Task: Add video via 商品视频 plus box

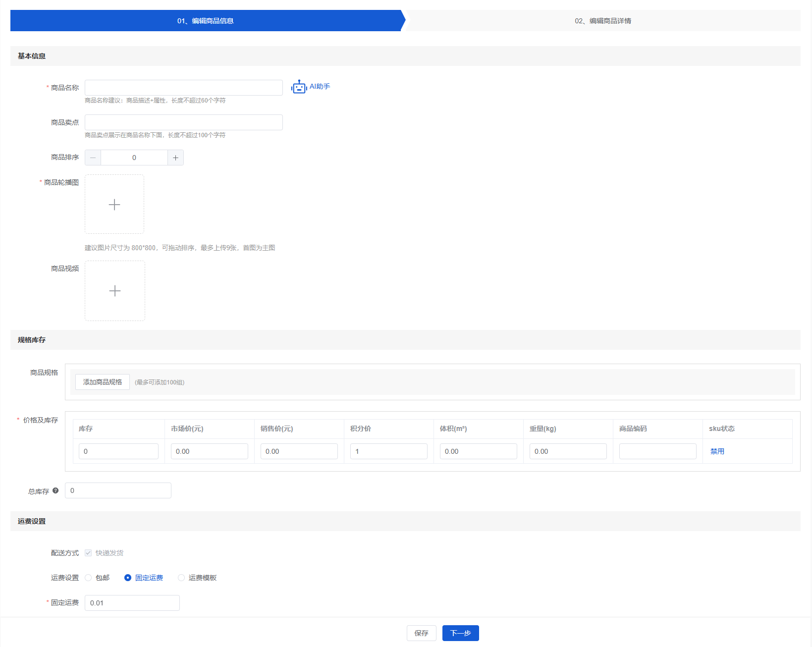Action: click(115, 291)
